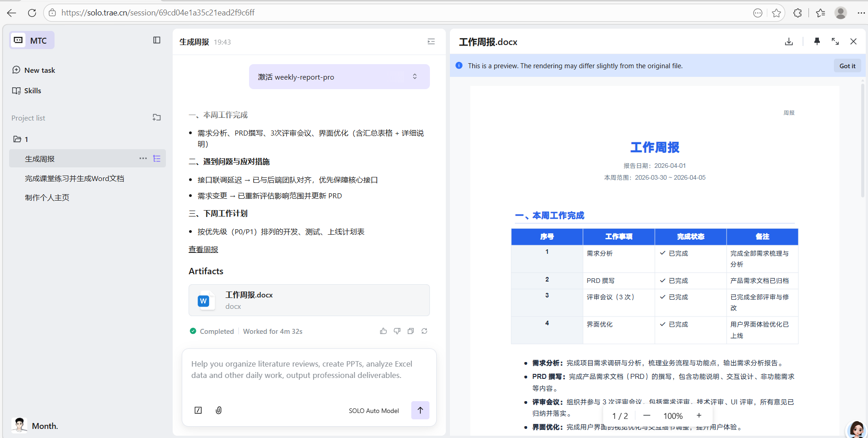This screenshot has width=868, height=438.
Task: Click the 查看周报 link
Action: 203,250
